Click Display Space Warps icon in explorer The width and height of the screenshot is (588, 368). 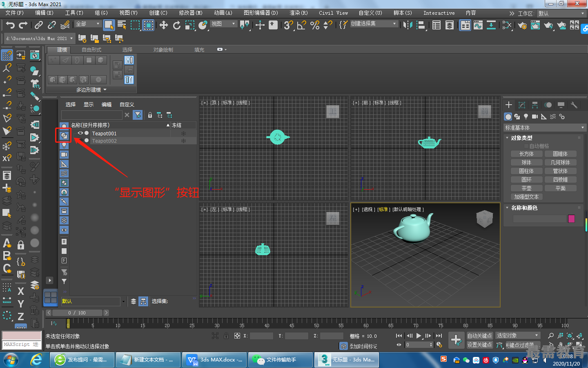pos(64,173)
